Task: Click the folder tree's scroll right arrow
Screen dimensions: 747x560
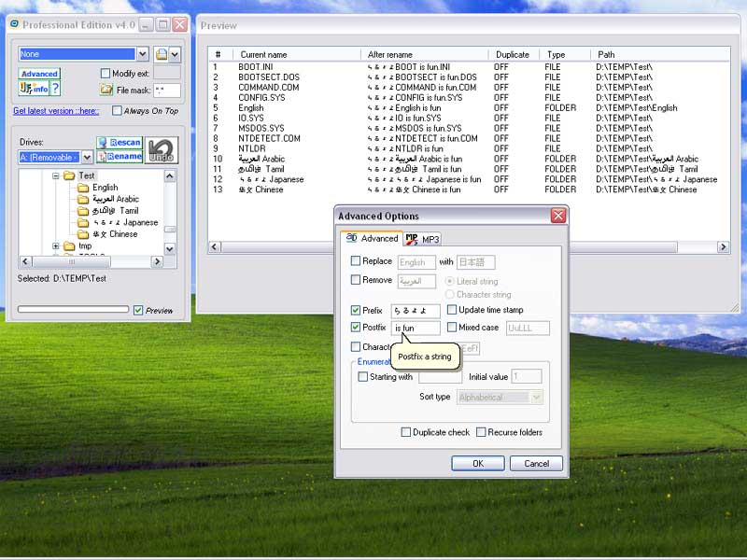Action: [x=157, y=261]
